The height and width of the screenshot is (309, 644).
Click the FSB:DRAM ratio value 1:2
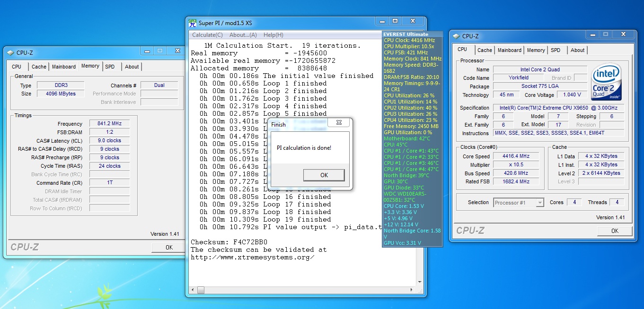point(109,132)
